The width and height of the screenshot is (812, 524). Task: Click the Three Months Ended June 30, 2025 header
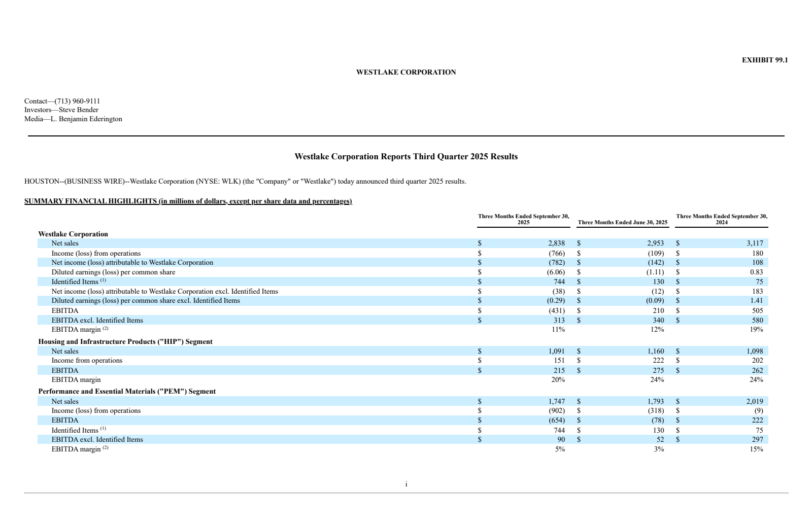(623, 222)
